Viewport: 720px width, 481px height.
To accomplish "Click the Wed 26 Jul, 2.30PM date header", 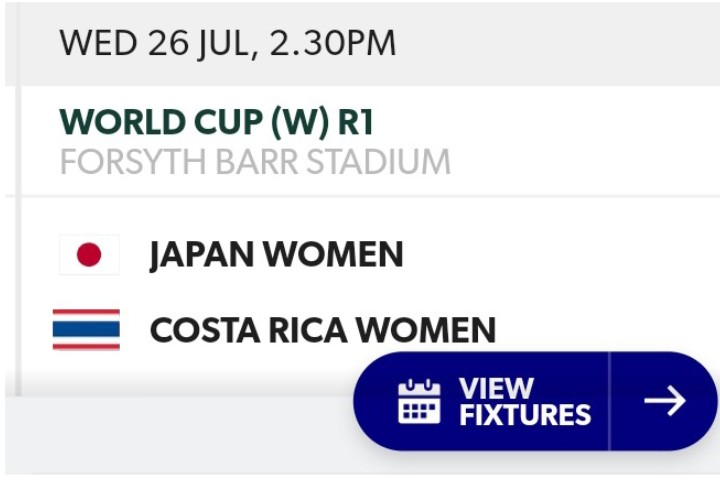I will tap(227, 43).
